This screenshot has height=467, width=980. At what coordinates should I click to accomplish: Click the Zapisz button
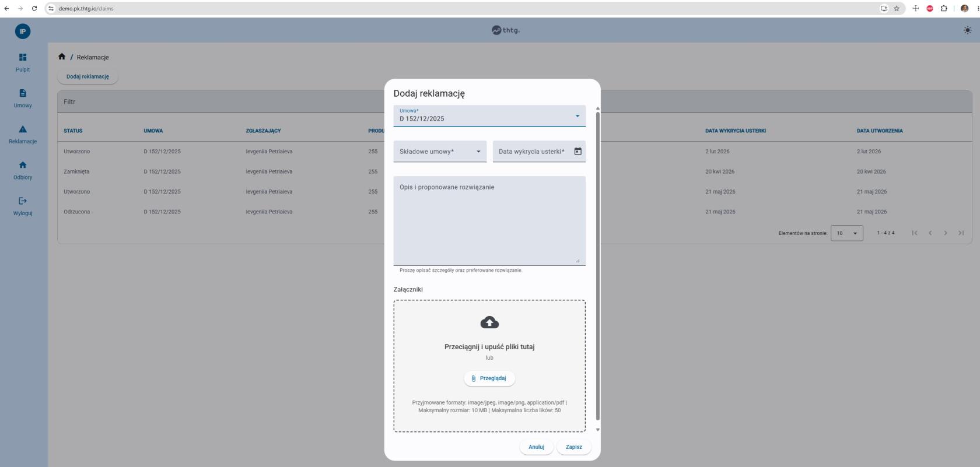coord(574,447)
